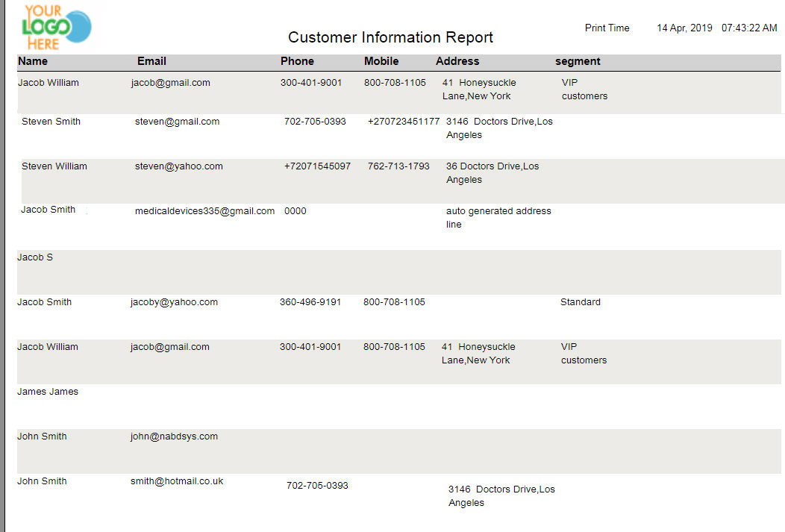
Task: Click the Your Logo Here image
Action: coord(57,28)
